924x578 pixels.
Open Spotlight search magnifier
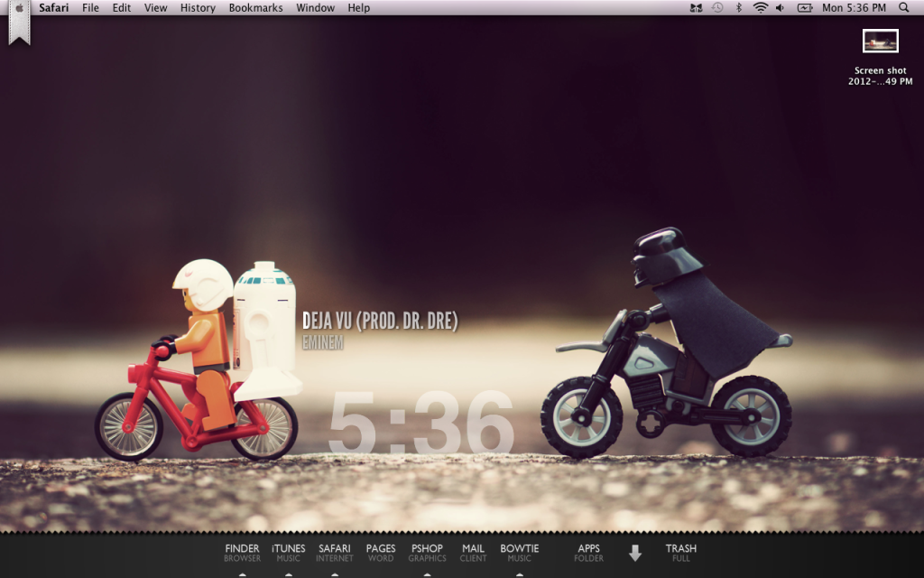click(904, 7)
